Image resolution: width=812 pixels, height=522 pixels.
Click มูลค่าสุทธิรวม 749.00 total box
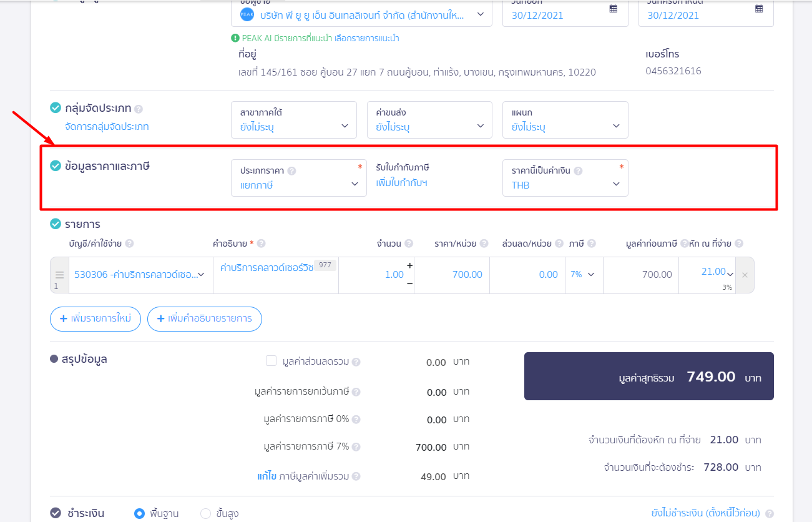(649, 377)
